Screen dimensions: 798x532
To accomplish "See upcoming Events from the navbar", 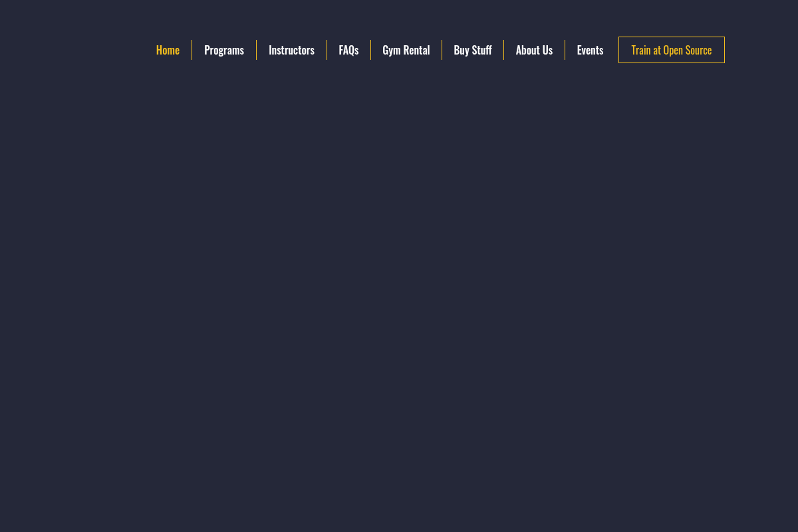I will 590,50.
